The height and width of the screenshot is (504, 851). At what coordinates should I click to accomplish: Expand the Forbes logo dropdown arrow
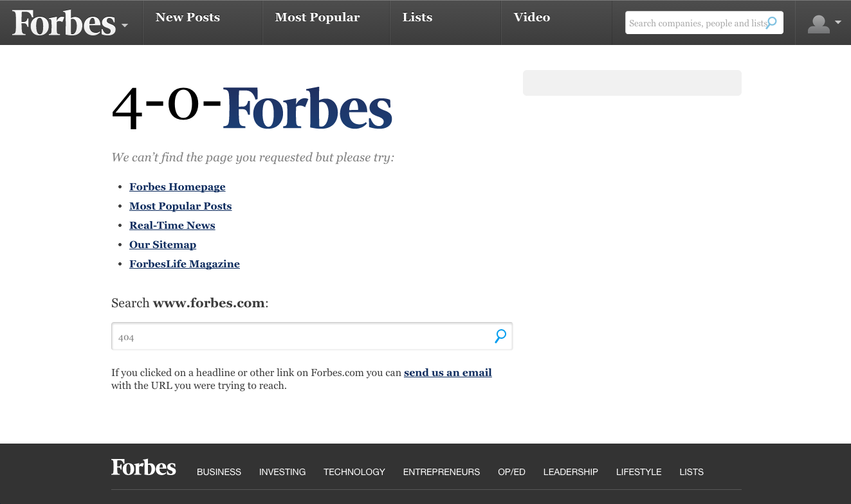[x=125, y=26]
